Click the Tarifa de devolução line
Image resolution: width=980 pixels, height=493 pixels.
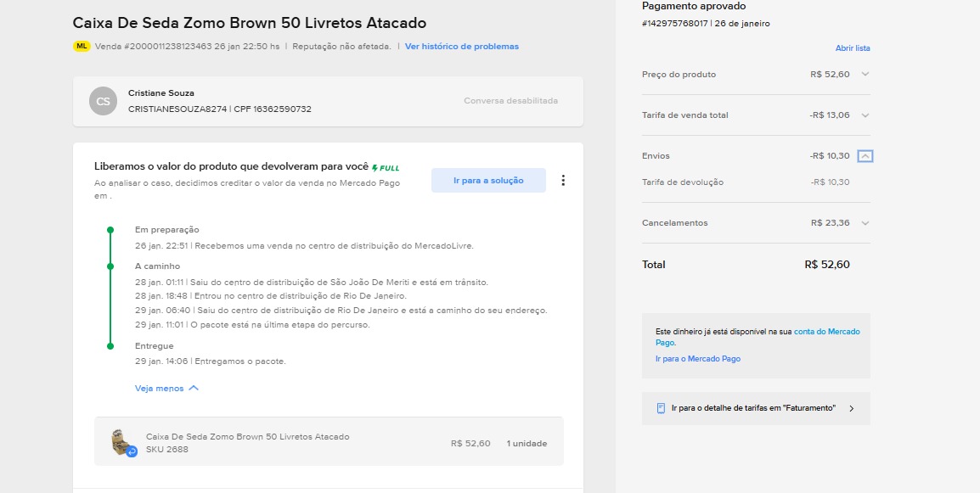pyautogui.click(x=746, y=182)
